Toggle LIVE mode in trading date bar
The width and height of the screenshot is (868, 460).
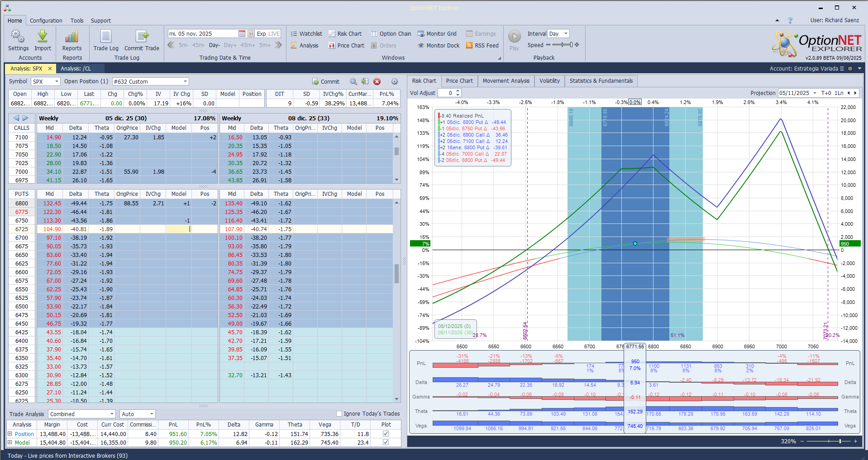coord(274,33)
